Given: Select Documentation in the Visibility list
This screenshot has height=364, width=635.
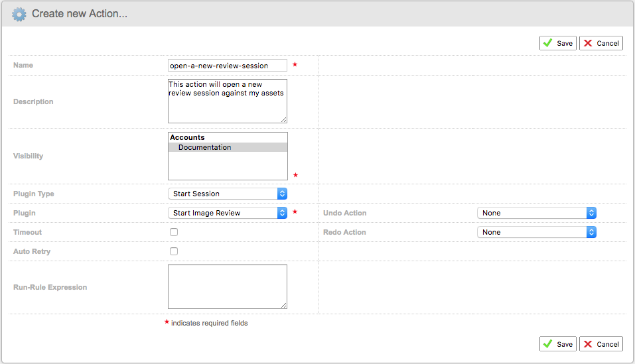Looking at the screenshot, I should point(204,147).
